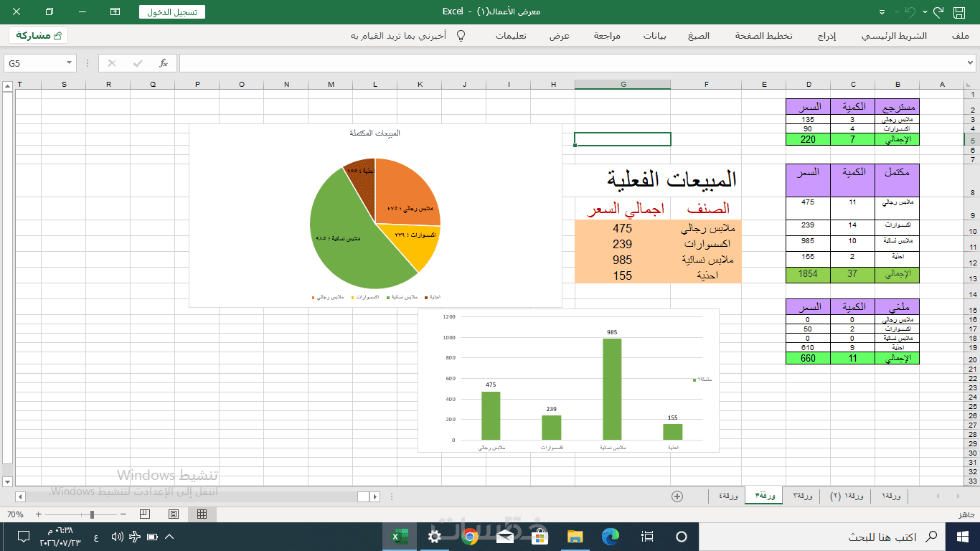
Task: Open the Ribbon Display Options icon
Action: pyautogui.click(x=115, y=12)
